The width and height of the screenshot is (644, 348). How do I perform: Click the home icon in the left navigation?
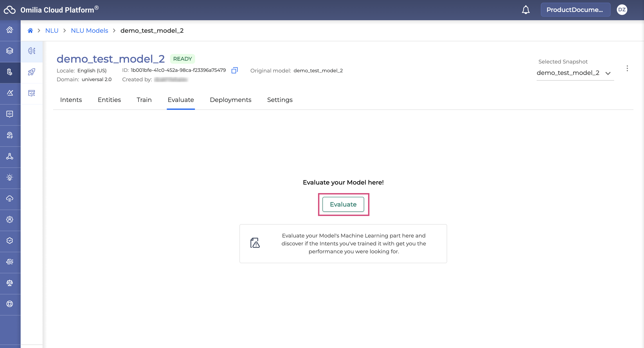pos(10,30)
